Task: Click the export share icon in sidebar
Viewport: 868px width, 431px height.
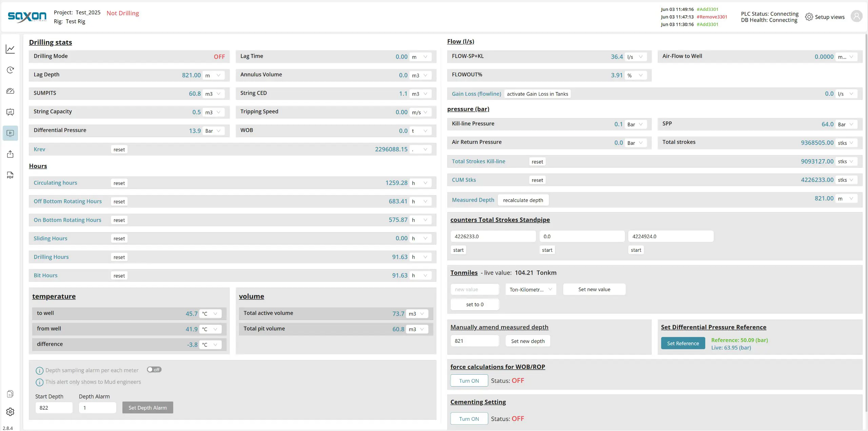Action: pyautogui.click(x=10, y=154)
